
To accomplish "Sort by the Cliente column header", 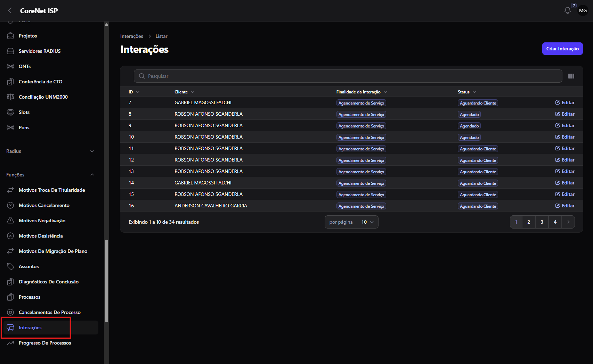I will pyautogui.click(x=184, y=92).
